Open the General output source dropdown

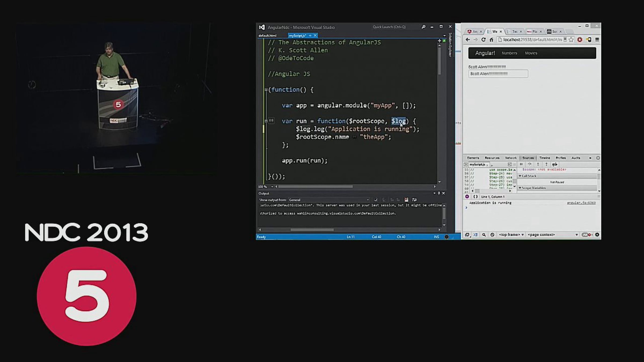[x=329, y=200]
